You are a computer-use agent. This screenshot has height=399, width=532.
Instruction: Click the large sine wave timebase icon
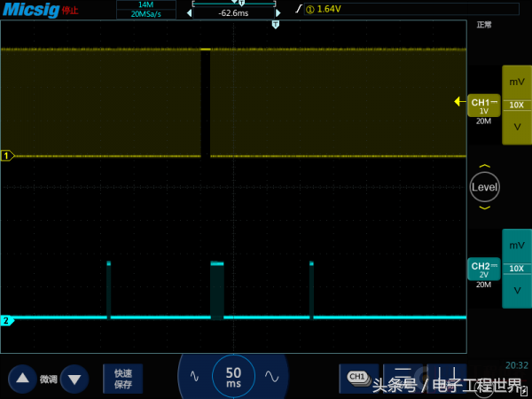tap(272, 376)
